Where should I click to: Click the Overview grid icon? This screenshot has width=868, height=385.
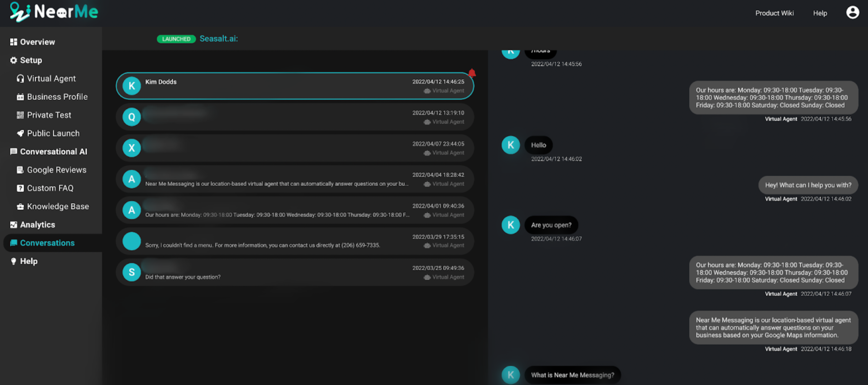pos(14,42)
